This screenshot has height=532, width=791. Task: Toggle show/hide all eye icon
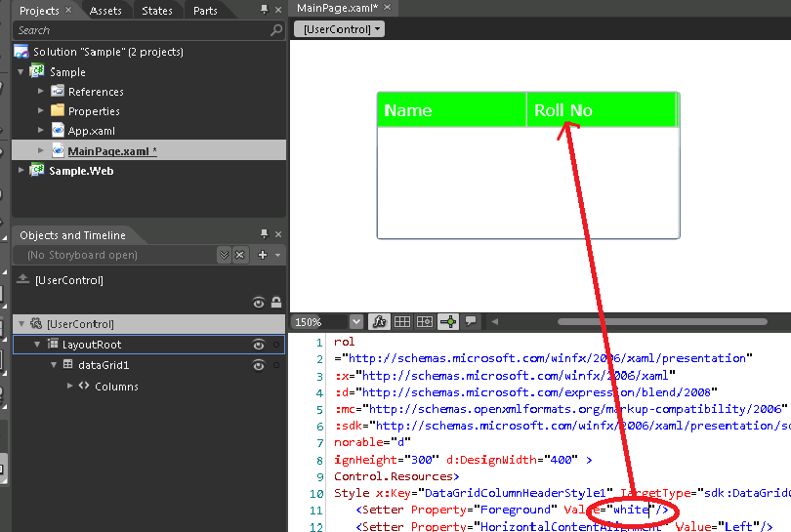point(259,303)
